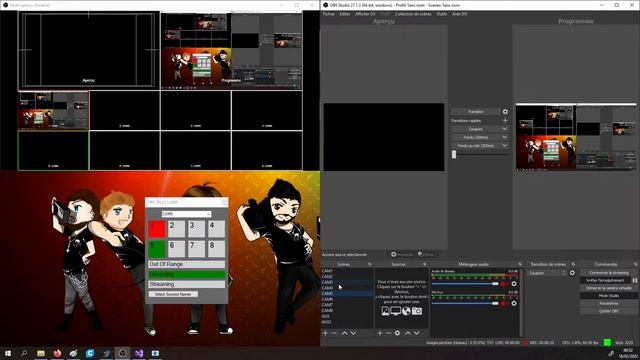Image resolution: width=640 pixels, height=360 pixels.
Task: Open File Explorer from taskbar
Action: pyautogui.click(x=41, y=353)
